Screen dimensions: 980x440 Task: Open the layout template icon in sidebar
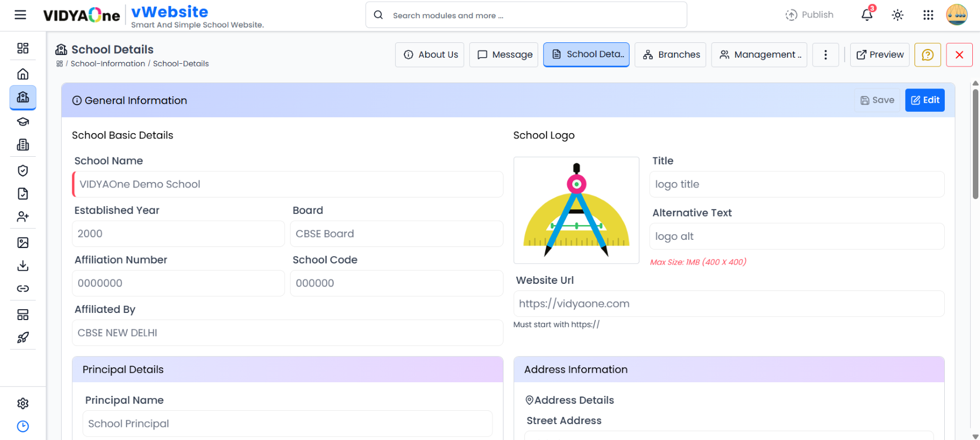click(x=23, y=315)
